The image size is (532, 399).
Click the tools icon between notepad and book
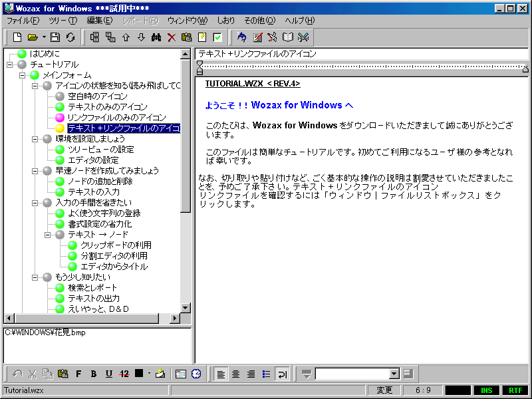[x=272, y=37]
